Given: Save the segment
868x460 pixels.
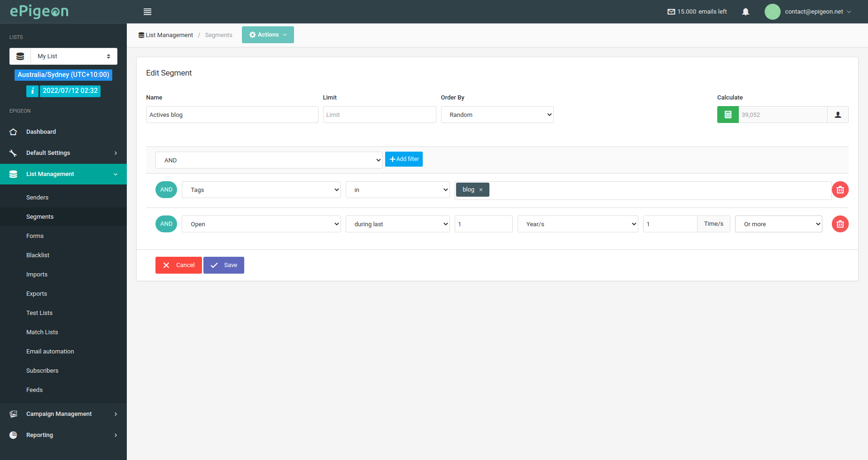Looking at the screenshot, I should tap(224, 265).
